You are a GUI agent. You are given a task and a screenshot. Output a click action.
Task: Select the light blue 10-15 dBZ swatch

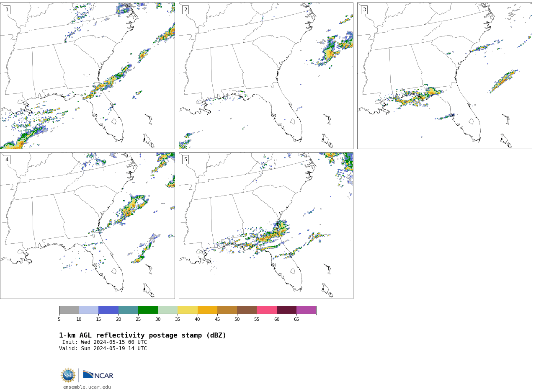point(89,310)
